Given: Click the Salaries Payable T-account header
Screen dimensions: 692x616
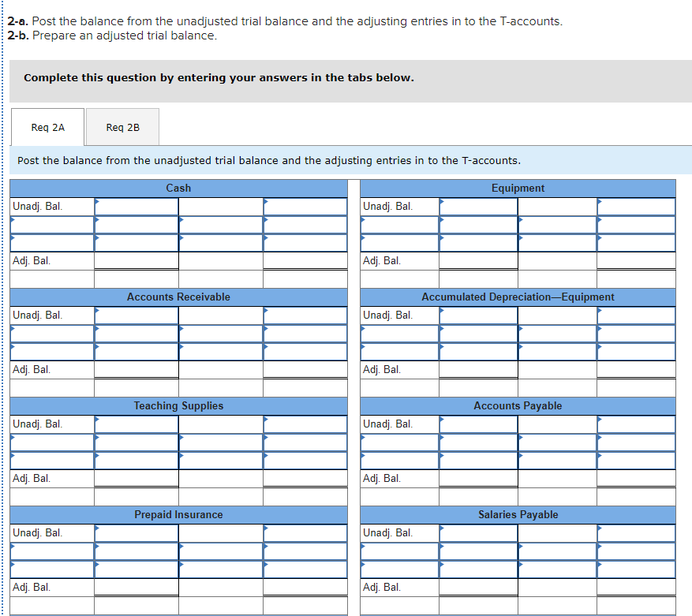Looking at the screenshot, I should point(518,514).
